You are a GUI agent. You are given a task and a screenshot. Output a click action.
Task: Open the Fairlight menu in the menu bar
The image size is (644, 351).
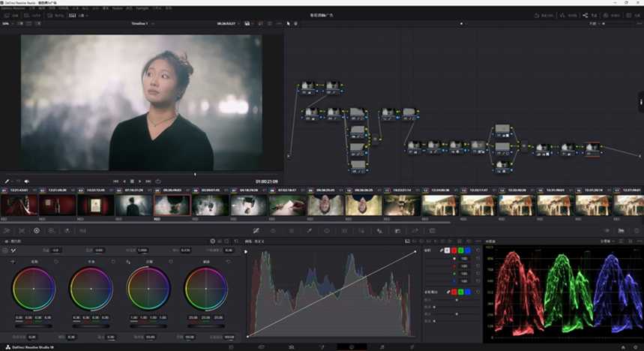coord(142,7)
